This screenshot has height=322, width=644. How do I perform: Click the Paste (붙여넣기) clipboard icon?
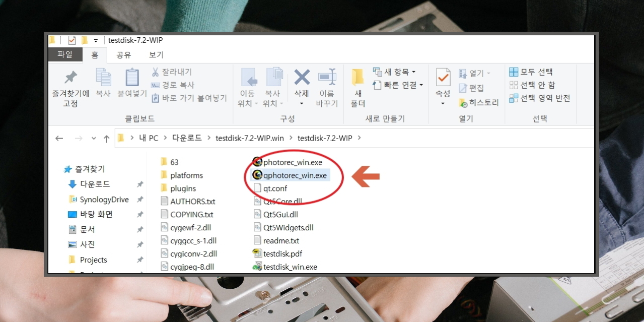coord(132,78)
